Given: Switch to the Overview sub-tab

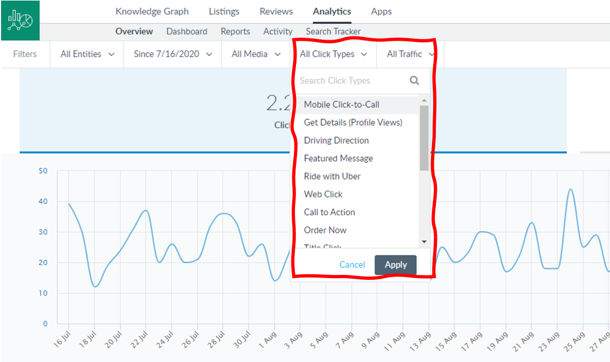Looking at the screenshot, I should (x=134, y=31).
